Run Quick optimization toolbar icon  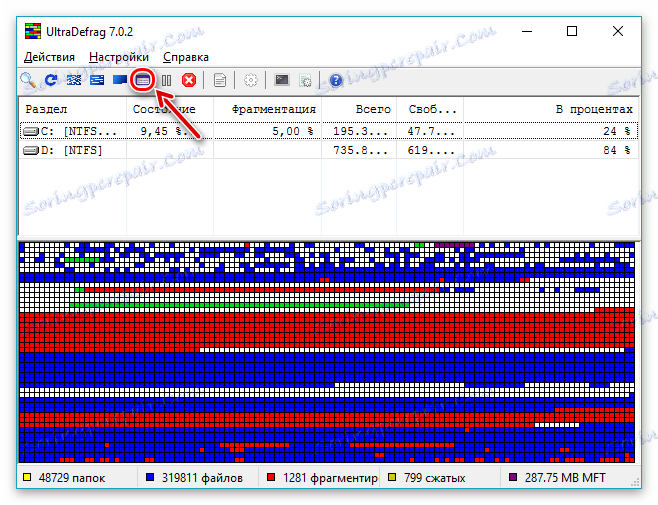[x=97, y=80]
